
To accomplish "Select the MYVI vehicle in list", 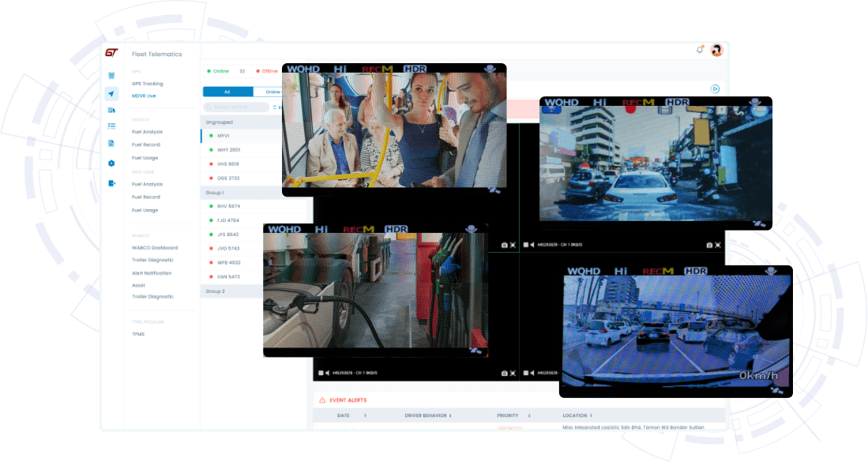I will coord(224,136).
